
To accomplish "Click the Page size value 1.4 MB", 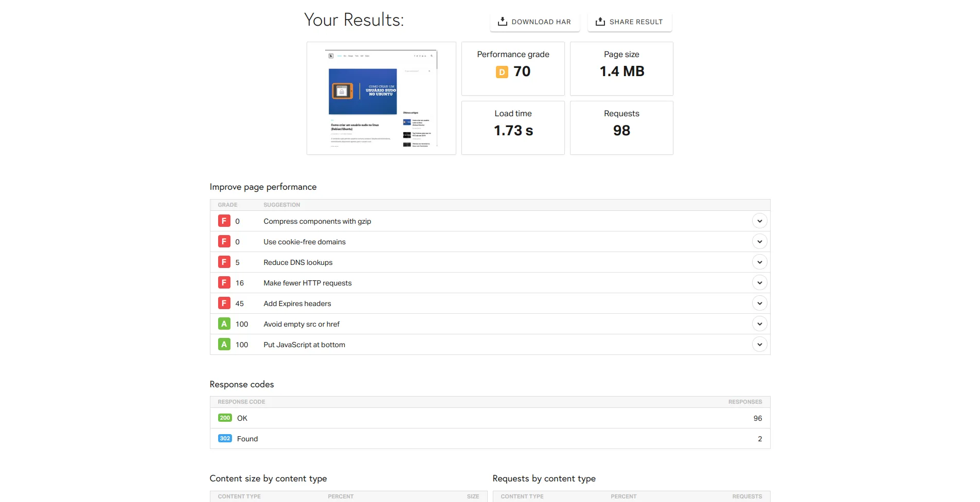I will click(x=622, y=71).
